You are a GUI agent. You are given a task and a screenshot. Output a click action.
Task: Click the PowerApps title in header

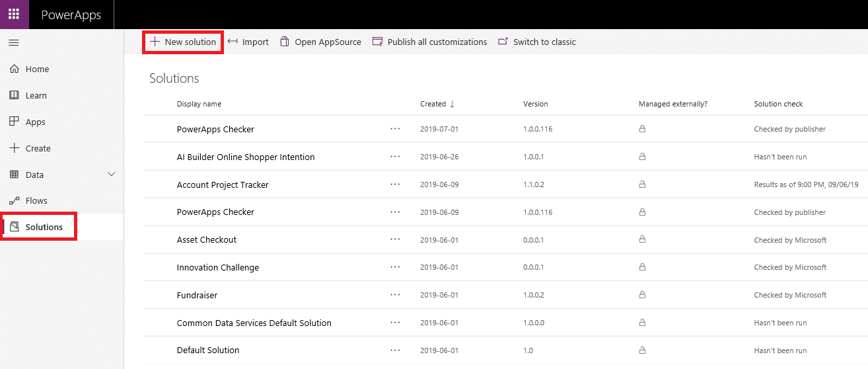pos(71,15)
